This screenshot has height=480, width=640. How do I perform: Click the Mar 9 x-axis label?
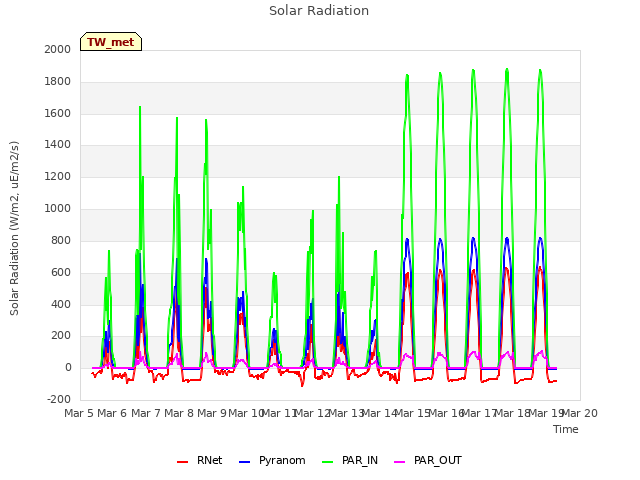click(x=212, y=413)
